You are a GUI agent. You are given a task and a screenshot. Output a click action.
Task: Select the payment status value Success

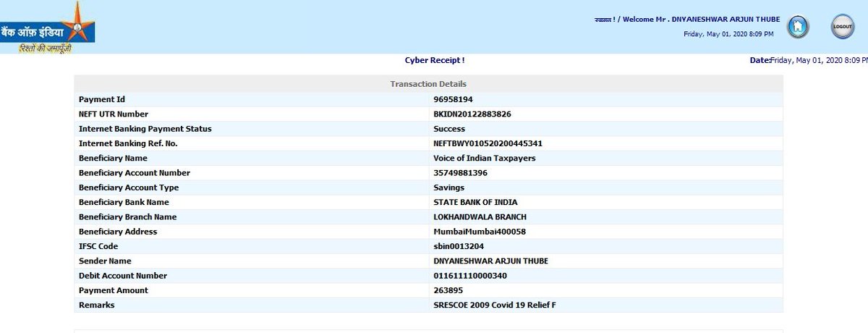pyautogui.click(x=449, y=129)
